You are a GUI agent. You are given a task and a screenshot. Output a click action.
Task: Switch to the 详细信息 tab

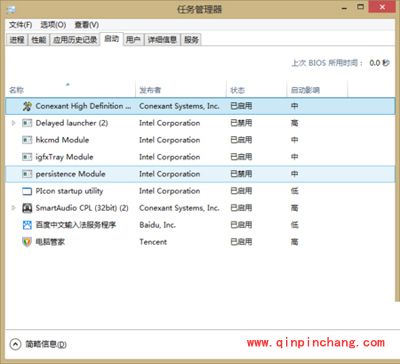click(162, 40)
